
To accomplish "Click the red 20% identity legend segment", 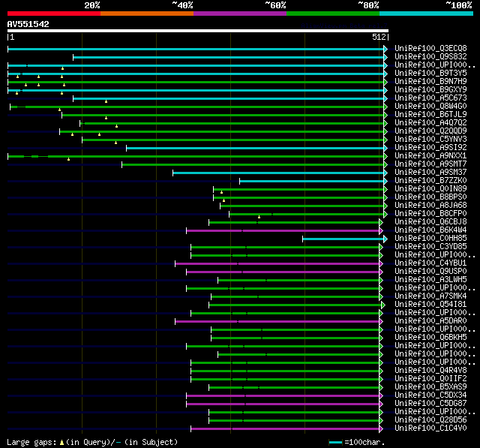I will tap(53, 13).
